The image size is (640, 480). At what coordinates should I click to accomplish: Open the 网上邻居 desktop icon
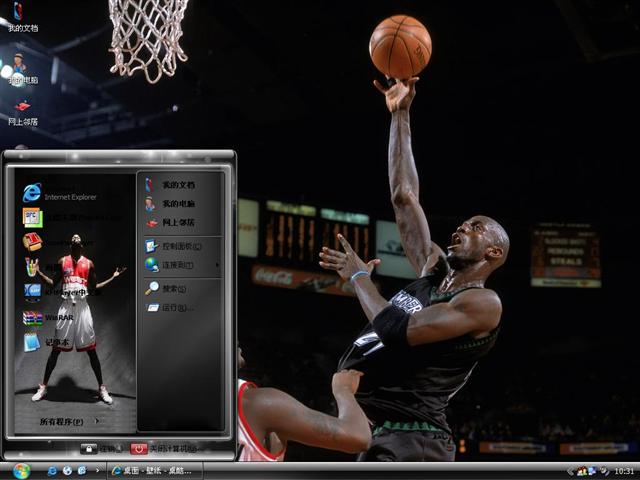point(23,113)
